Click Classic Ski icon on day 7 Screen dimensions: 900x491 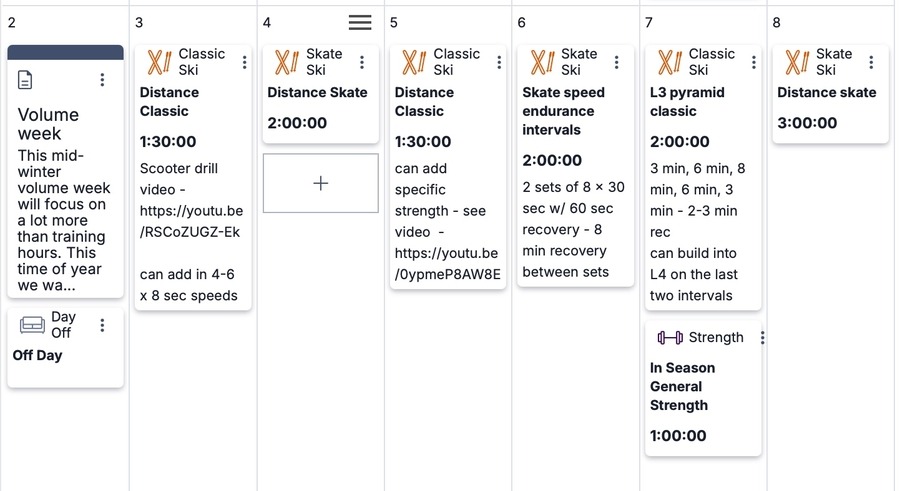(669, 63)
